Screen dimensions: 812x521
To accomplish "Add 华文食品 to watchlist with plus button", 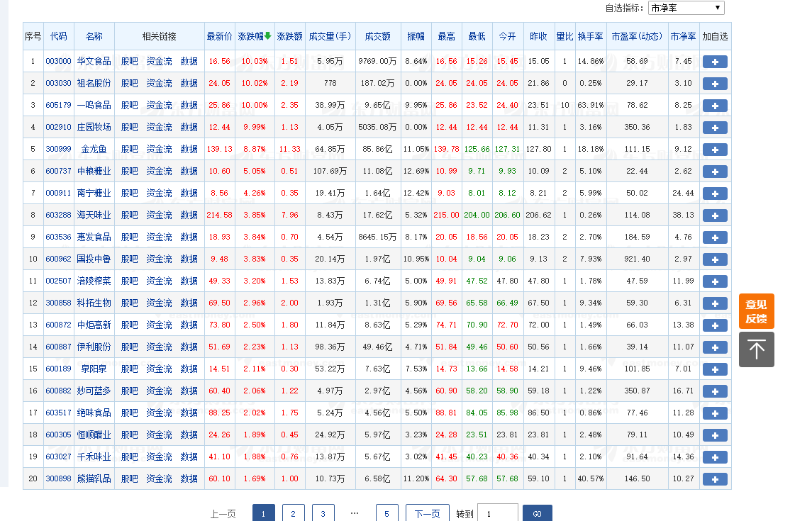I will coord(715,62).
